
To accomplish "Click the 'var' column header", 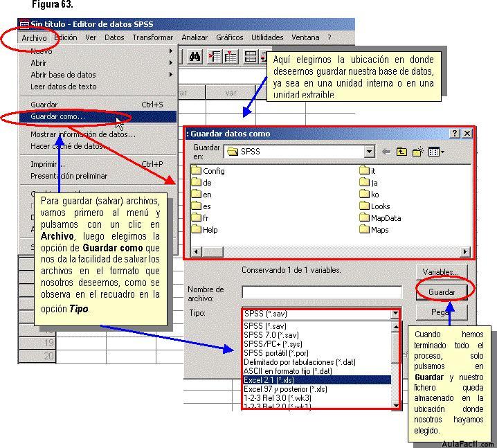I will (231, 93).
